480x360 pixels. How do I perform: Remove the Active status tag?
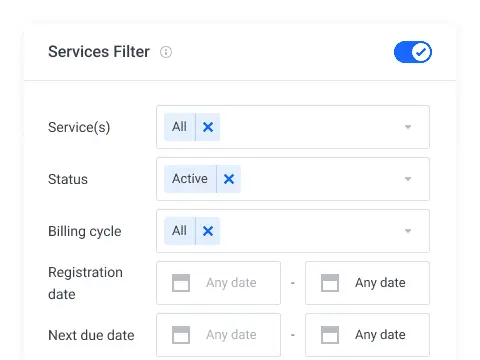[229, 179]
